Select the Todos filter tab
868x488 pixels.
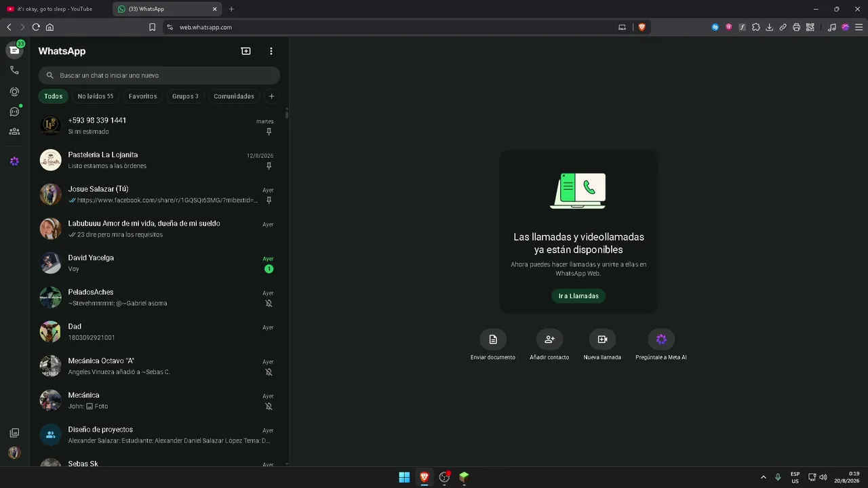(53, 96)
